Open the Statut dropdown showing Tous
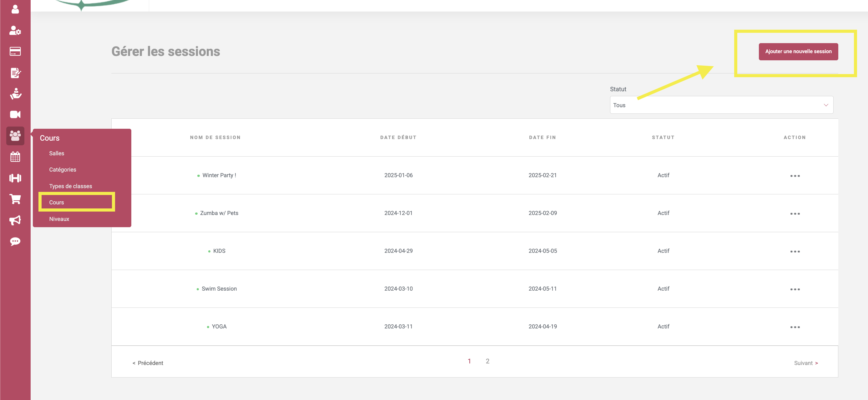 [721, 105]
